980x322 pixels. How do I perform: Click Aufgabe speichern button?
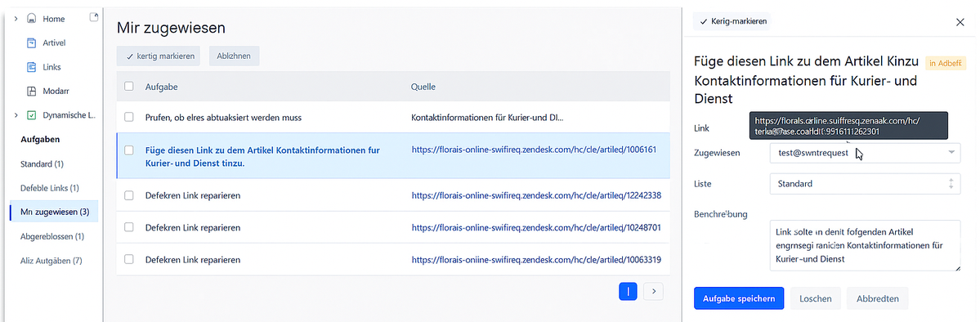738,299
